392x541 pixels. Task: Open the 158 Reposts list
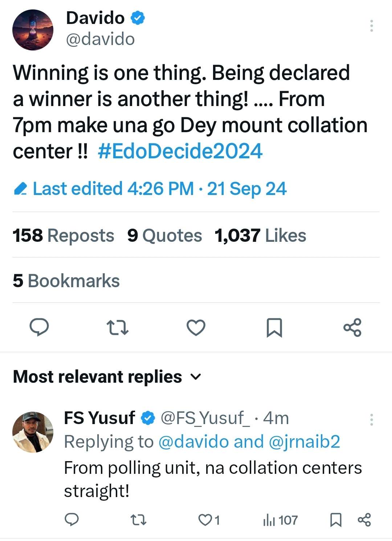(64, 235)
